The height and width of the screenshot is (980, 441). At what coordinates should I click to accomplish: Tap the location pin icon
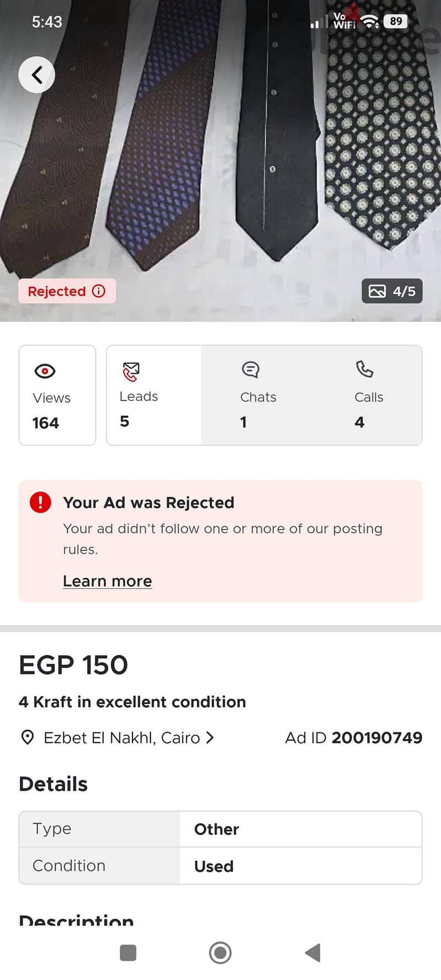pyautogui.click(x=27, y=737)
